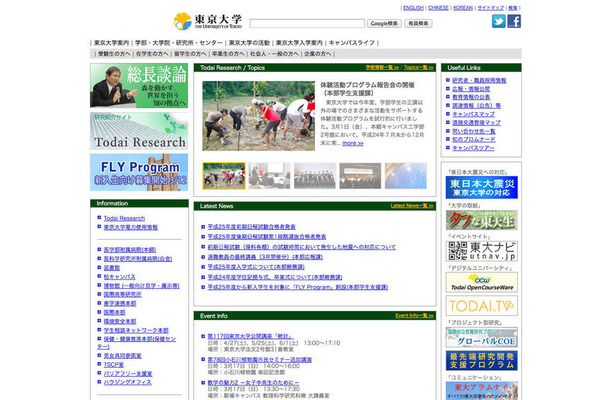This screenshot has width=610, height=400.
Task: Open the ハウジングオフィス link
Action: [127, 382]
